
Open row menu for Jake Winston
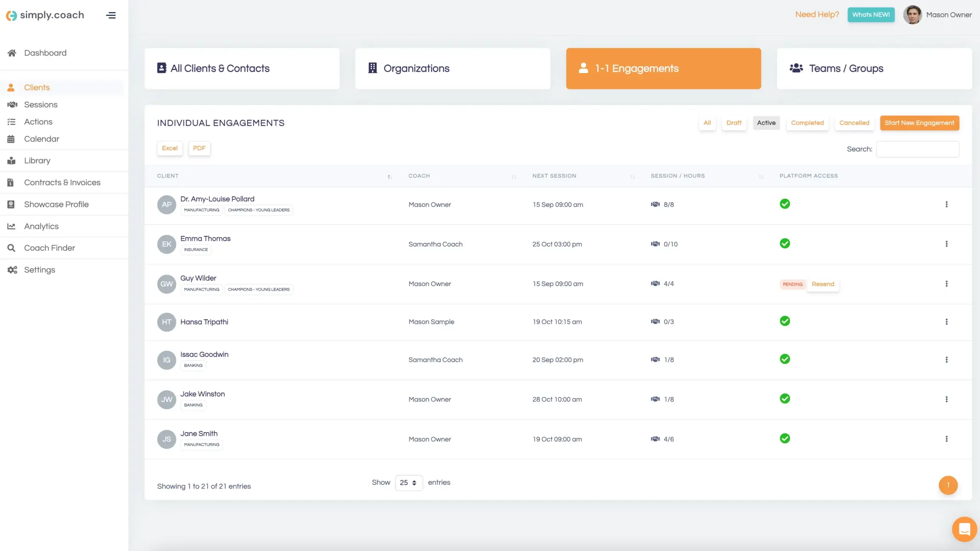[x=946, y=399]
